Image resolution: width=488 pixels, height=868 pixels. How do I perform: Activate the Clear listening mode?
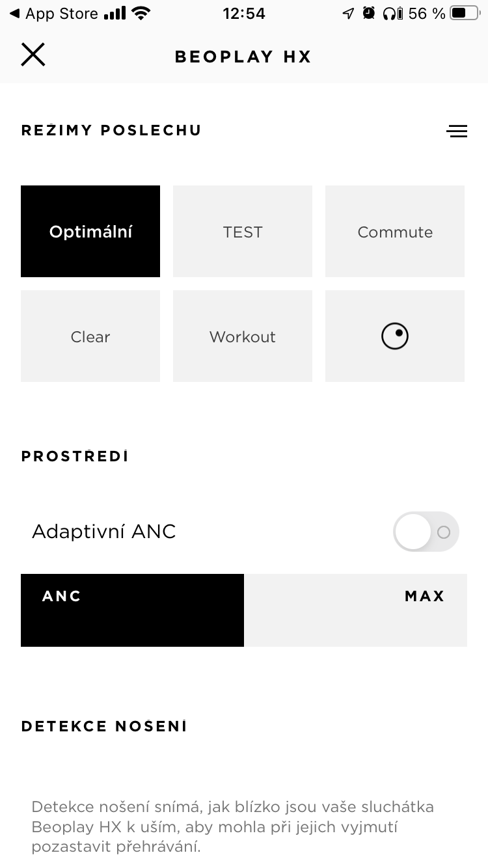point(90,336)
